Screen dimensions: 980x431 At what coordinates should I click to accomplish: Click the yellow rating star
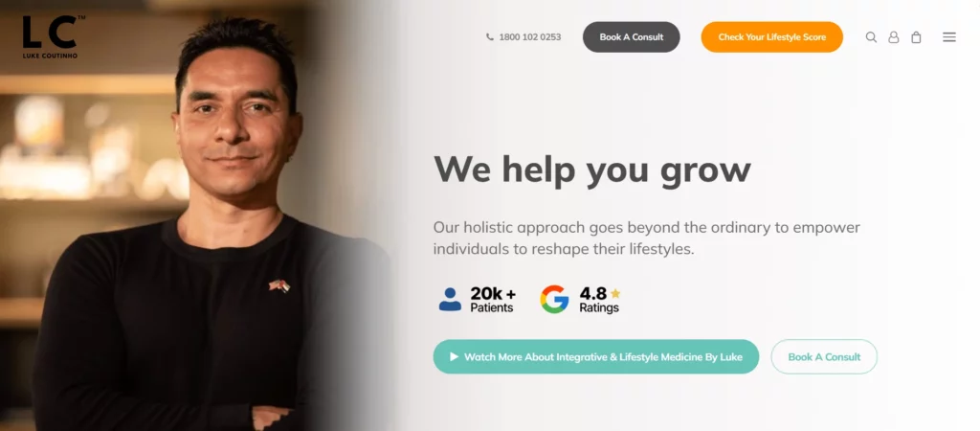[x=615, y=293]
